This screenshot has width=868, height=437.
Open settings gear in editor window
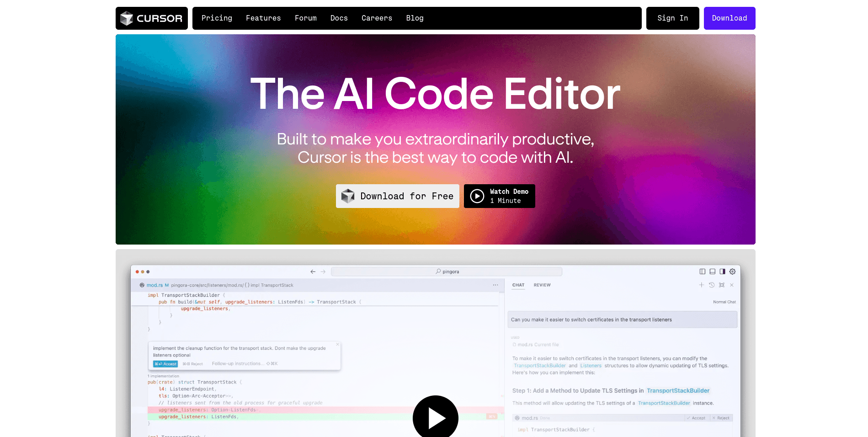click(733, 272)
